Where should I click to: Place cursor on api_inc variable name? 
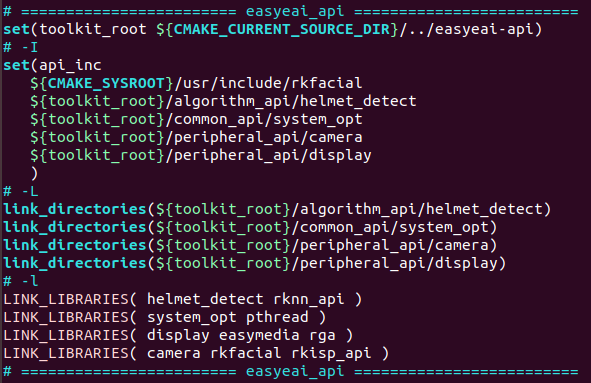[70, 66]
